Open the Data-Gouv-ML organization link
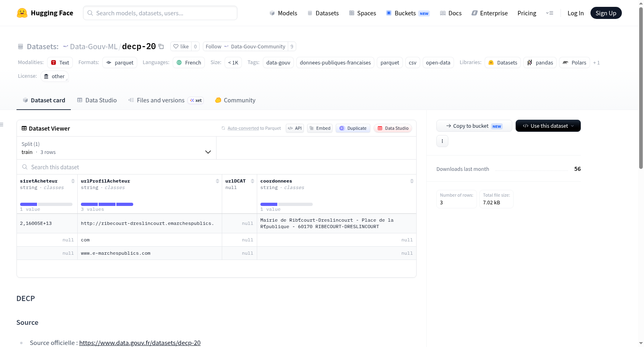This screenshot has height=347, width=644. [x=94, y=46]
